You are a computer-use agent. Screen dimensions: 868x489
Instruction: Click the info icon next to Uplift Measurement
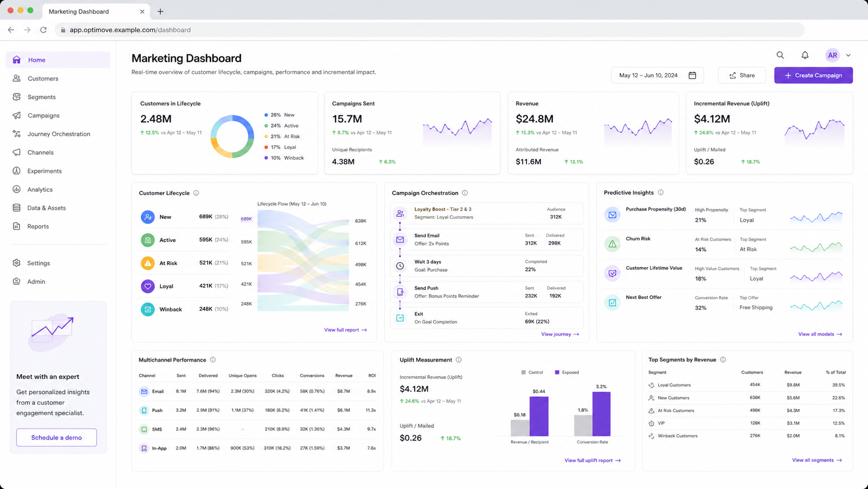[458, 360]
